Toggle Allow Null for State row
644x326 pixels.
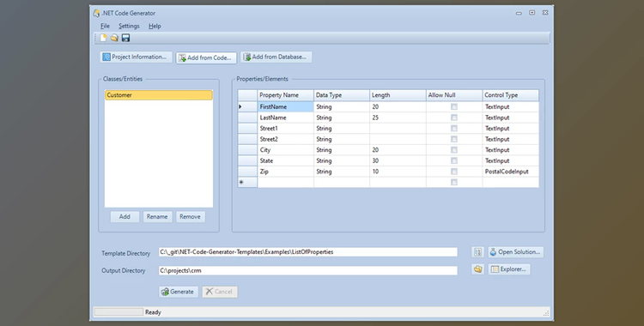(454, 161)
